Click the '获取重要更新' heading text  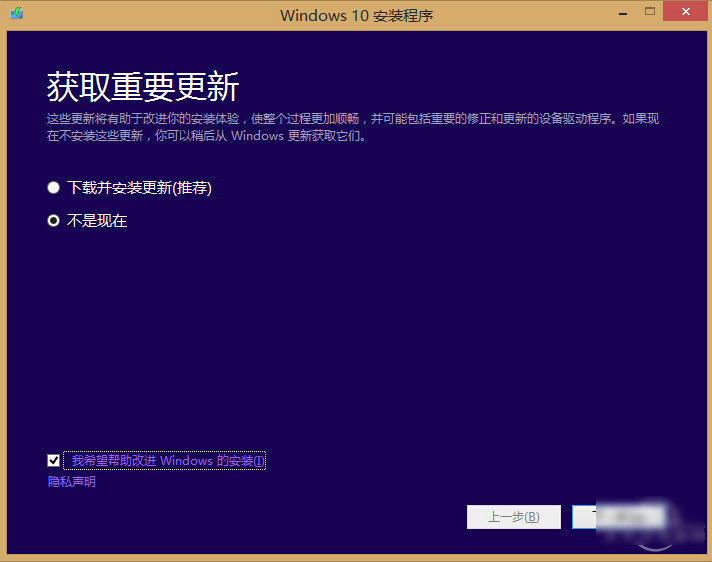click(x=143, y=87)
